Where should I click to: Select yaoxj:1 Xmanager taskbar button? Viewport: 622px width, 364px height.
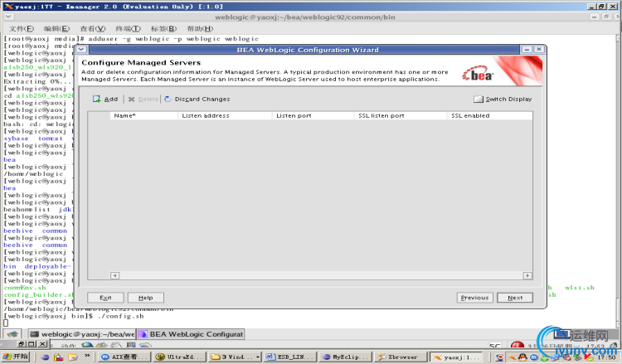click(456, 357)
